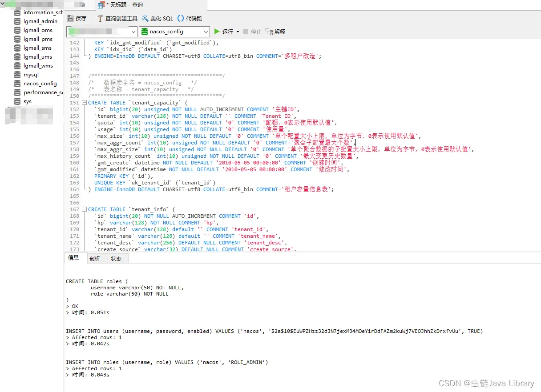Select nacos_config label in the database tree
541x392 pixels.
[40, 84]
